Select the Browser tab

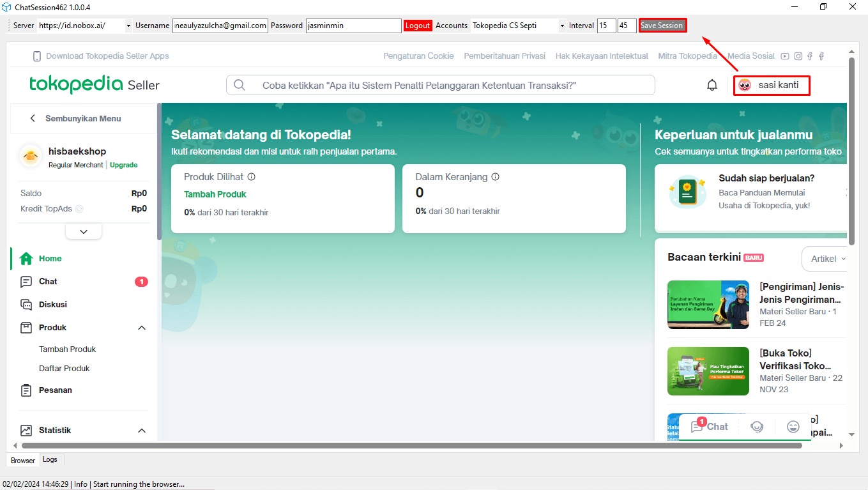coord(22,460)
